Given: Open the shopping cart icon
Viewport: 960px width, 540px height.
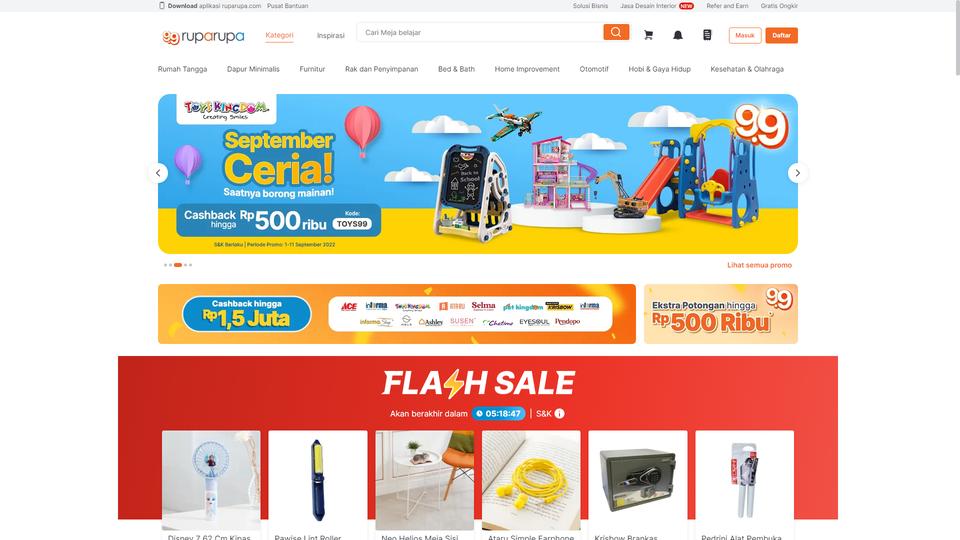Looking at the screenshot, I should point(648,36).
